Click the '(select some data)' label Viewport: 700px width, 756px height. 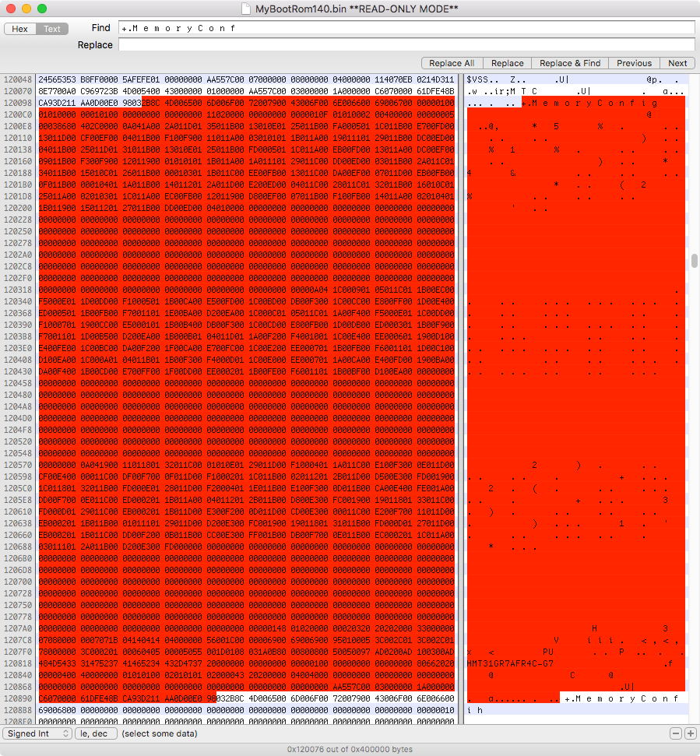[160, 733]
